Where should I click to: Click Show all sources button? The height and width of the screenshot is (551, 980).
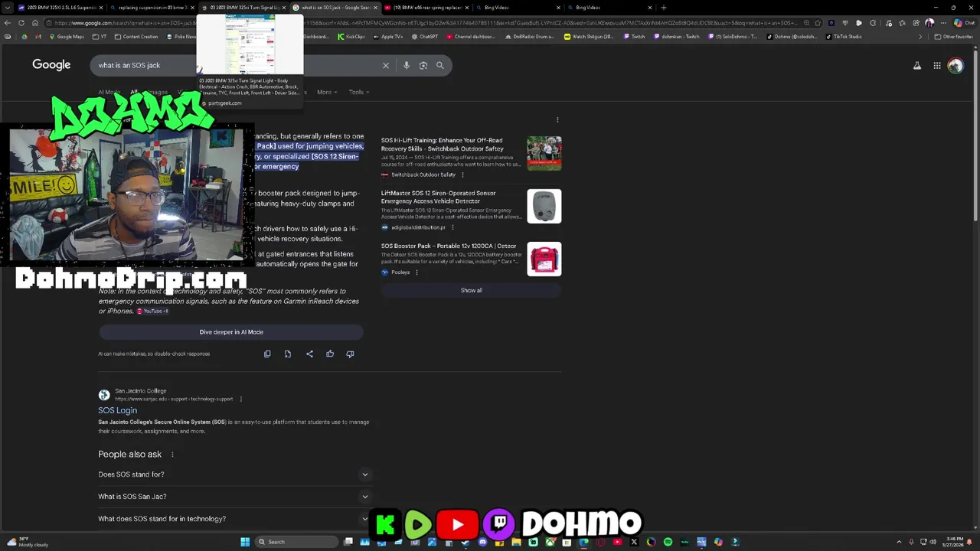(x=471, y=291)
